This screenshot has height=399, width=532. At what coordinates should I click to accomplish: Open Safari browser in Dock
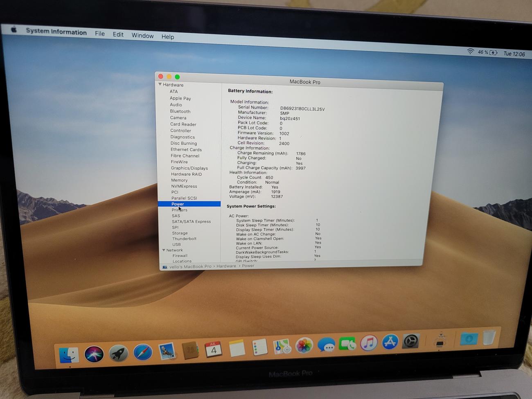(143, 352)
